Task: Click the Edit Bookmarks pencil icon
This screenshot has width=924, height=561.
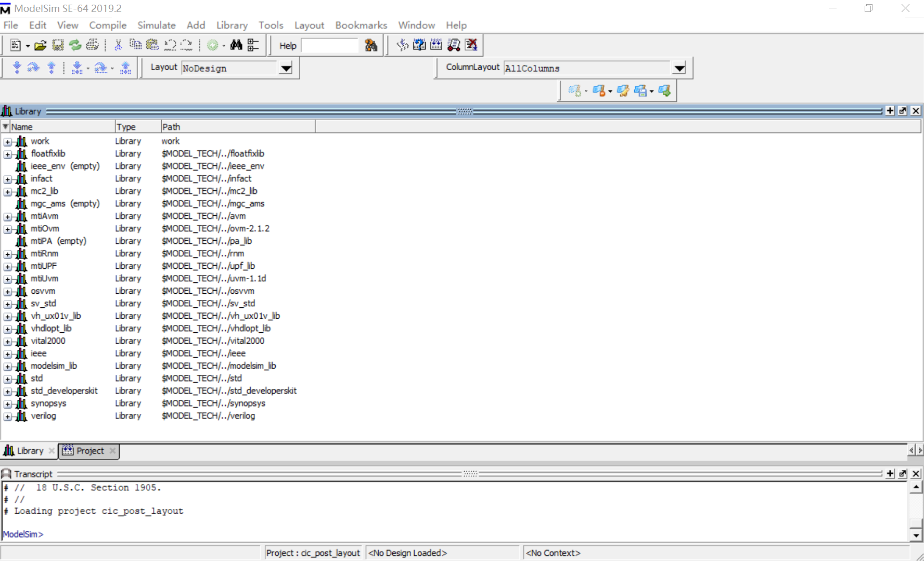Action: tap(623, 91)
